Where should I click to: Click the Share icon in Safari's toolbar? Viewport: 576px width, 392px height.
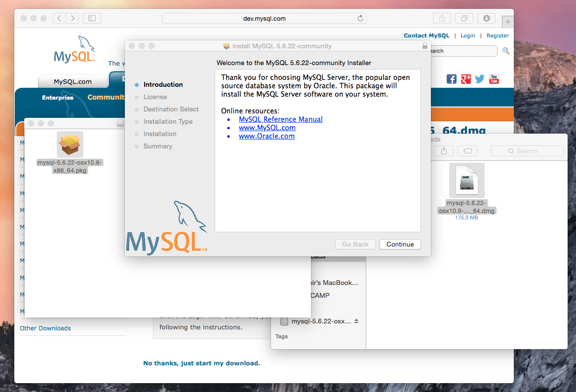[441, 18]
